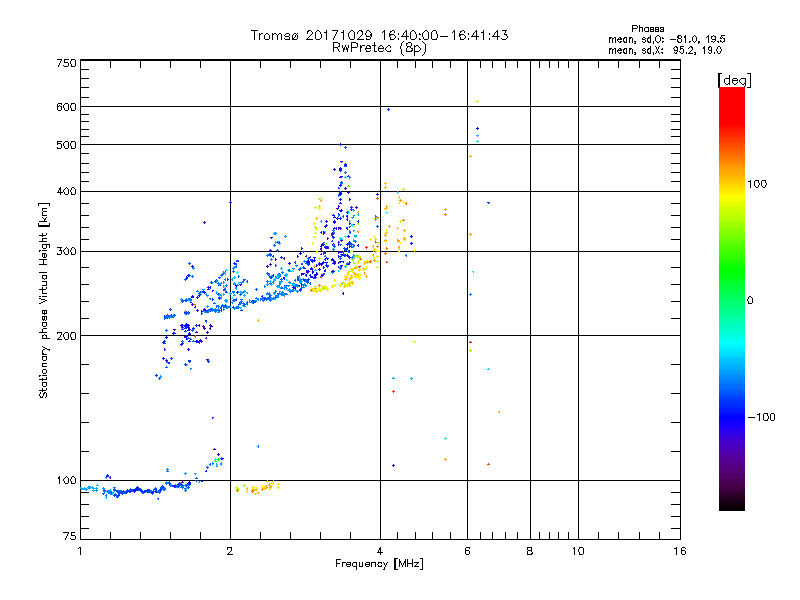Click the '[deg]' colorbar unit label
This screenshot has height=600, width=800.
(x=734, y=80)
